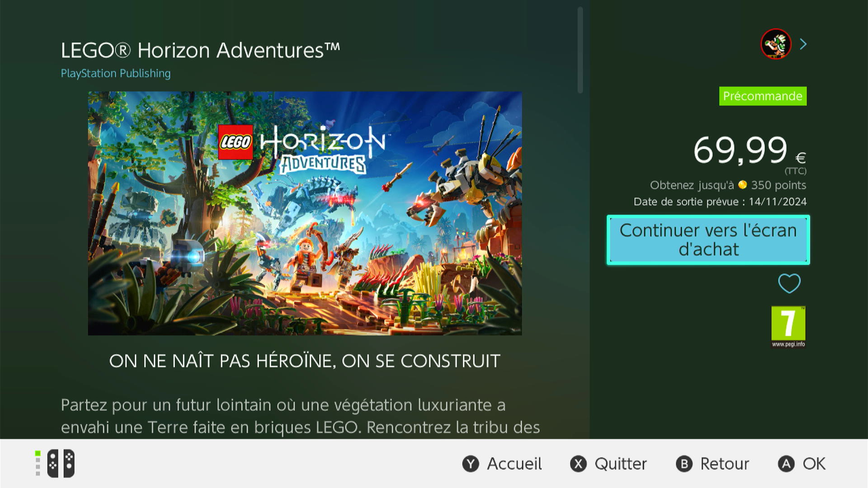Select the X Quitter option

(609, 464)
